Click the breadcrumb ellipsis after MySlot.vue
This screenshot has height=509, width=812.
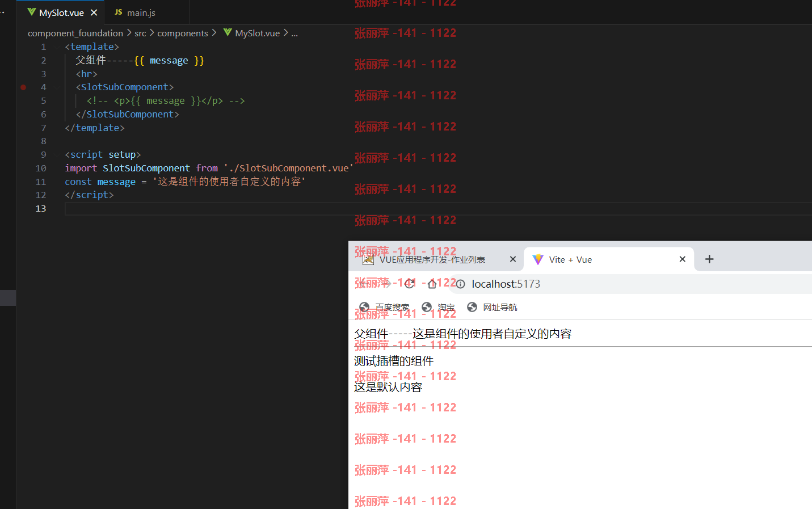pyautogui.click(x=294, y=33)
